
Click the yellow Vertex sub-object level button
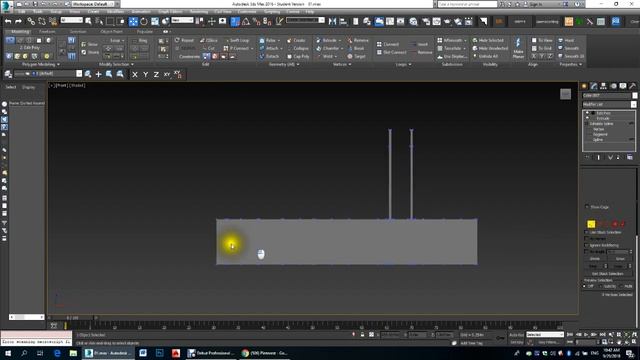coord(591,224)
